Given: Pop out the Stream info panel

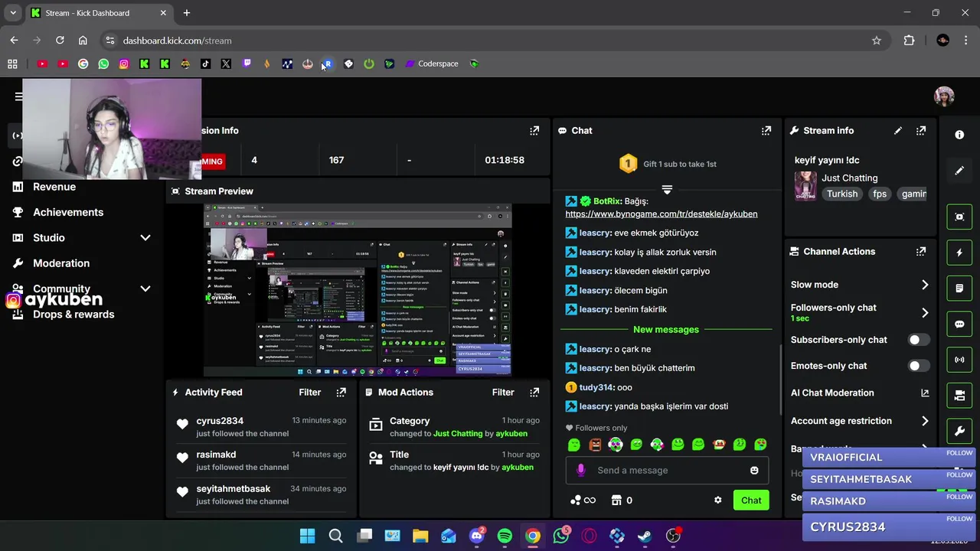Looking at the screenshot, I should coord(921,131).
